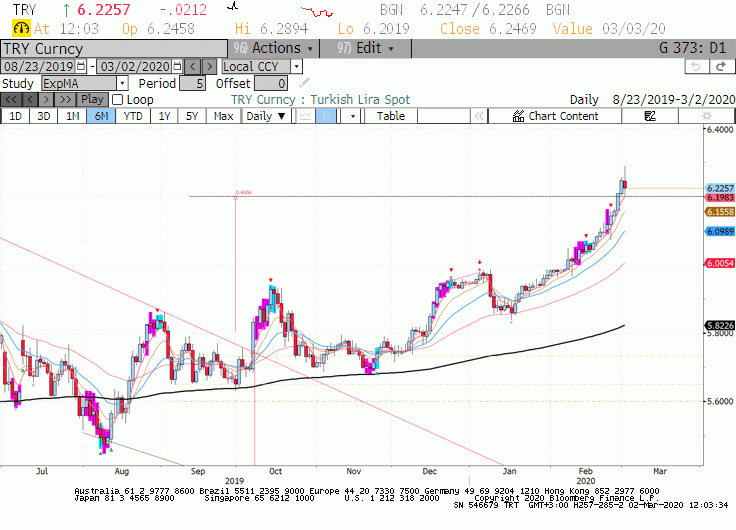This screenshot has height=530, width=736.
Task: Click the undo arrow icon
Action: coord(696,67)
